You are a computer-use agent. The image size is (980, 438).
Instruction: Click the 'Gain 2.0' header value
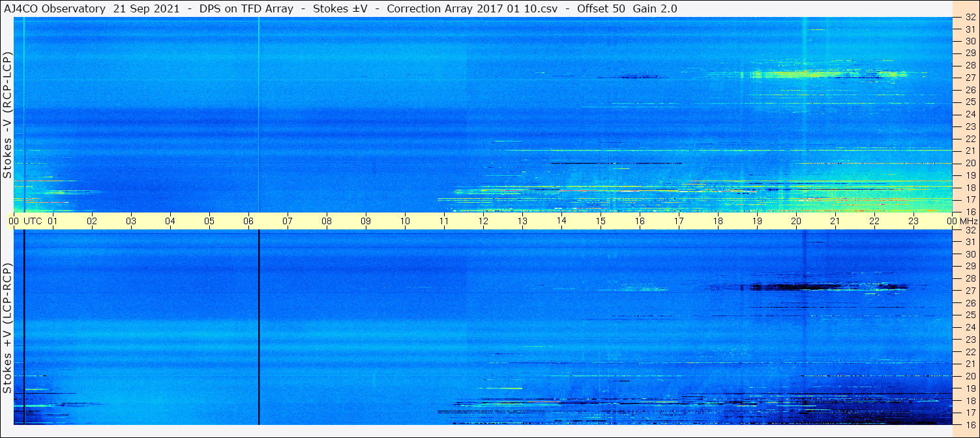(655, 8)
